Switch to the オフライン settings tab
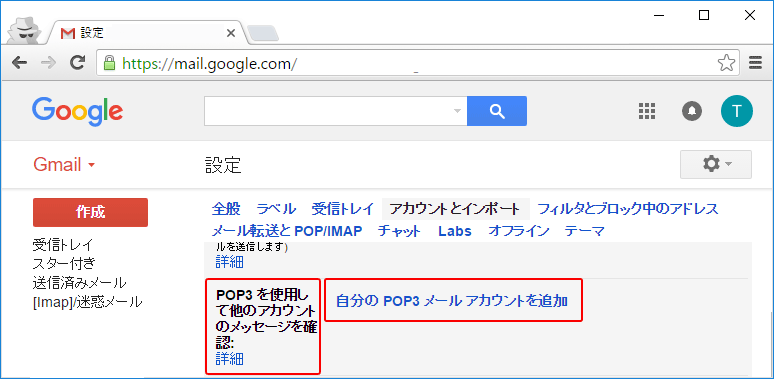This screenshot has height=379, width=774. click(x=518, y=230)
